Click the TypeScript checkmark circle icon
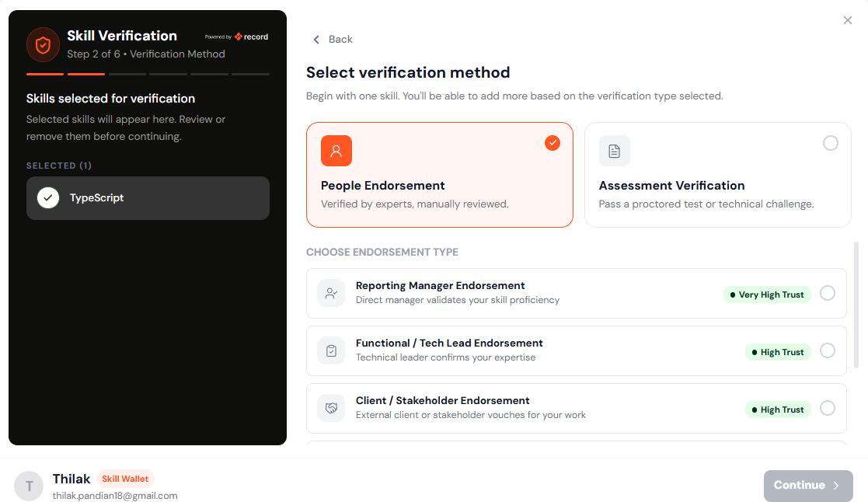 coord(48,197)
